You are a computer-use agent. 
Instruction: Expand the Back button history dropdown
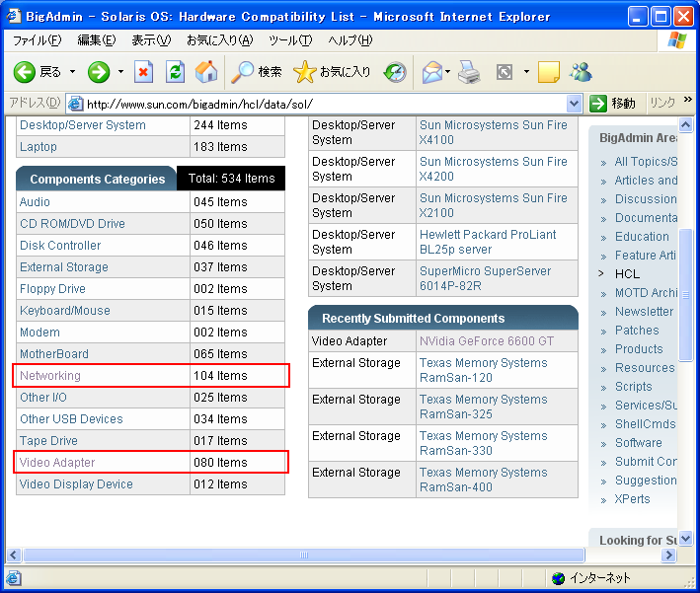tap(72, 72)
